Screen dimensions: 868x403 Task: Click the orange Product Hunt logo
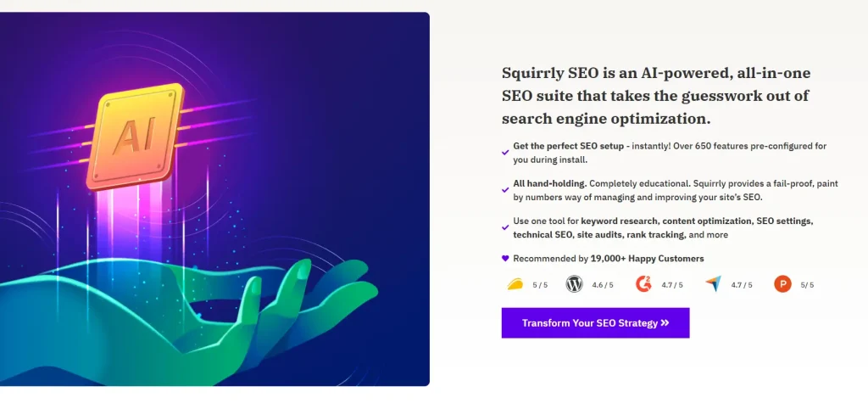tap(782, 284)
